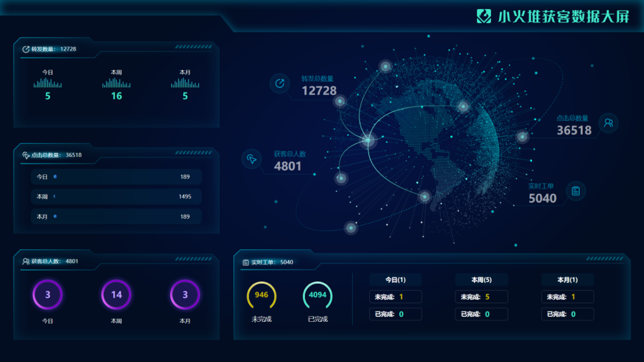
Task: Click the cursor icon beside 获客总人数 on map
Action: (251, 159)
